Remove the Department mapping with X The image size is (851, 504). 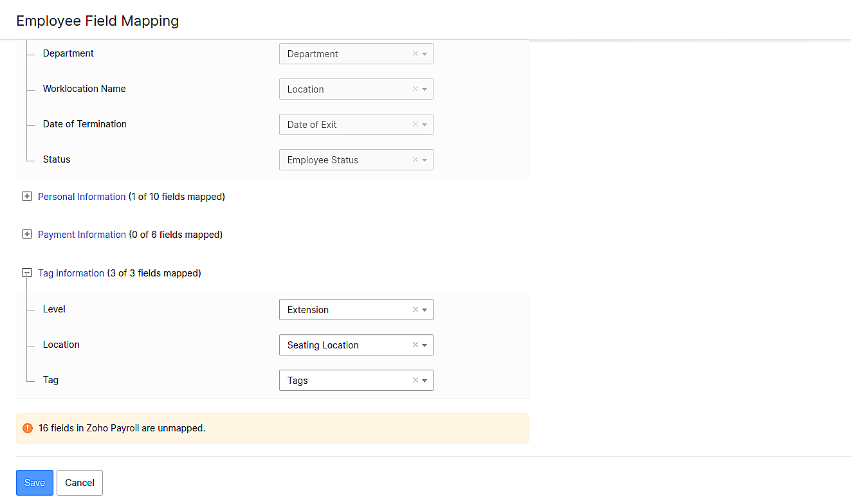(x=415, y=54)
